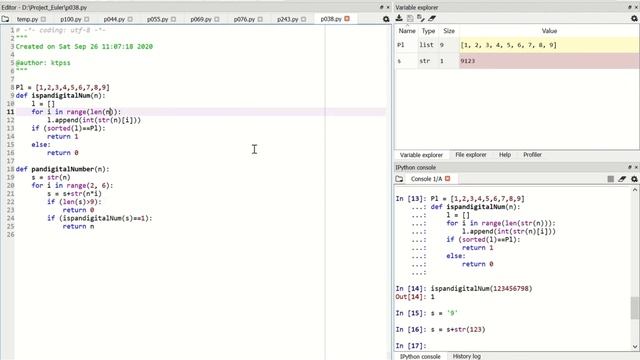This screenshot has height=360, width=640.
Task: Click the console scrollbar up arrow
Action: coord(635,190)
